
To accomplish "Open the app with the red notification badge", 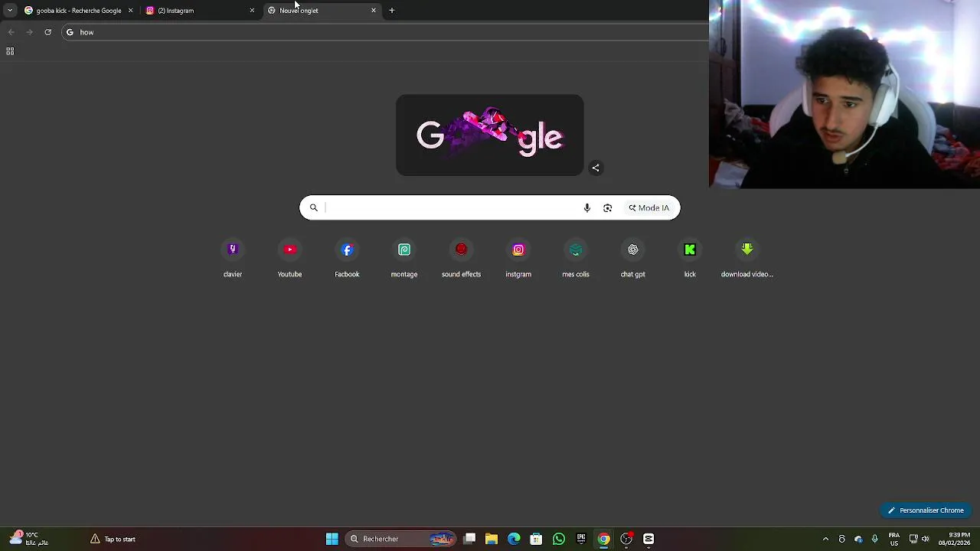I will click(626, 539).
